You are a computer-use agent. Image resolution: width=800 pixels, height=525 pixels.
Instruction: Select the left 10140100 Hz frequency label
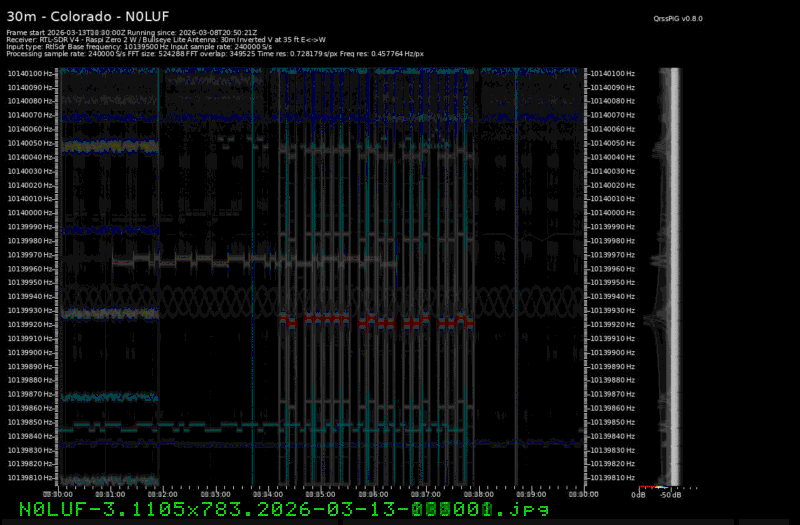coord(33,73)
